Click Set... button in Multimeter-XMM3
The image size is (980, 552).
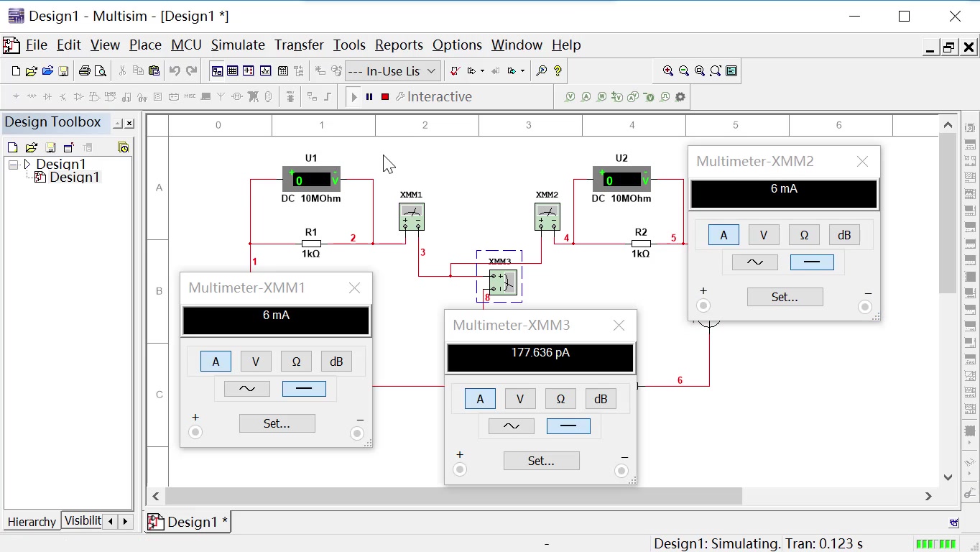point(541,461)
